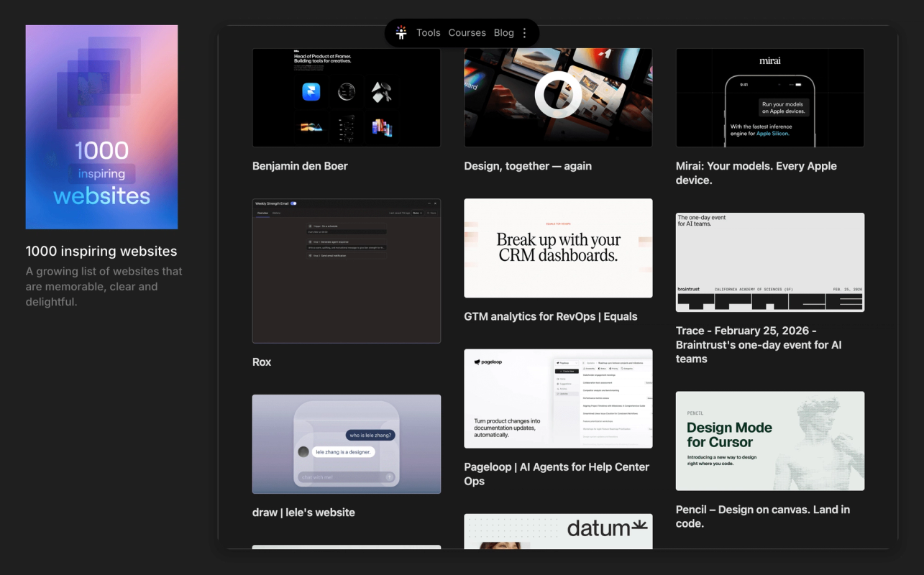Viewport: 924px width, 575px height.
Task: Click the description text 'A growing list of websites'
Action: 104,286
